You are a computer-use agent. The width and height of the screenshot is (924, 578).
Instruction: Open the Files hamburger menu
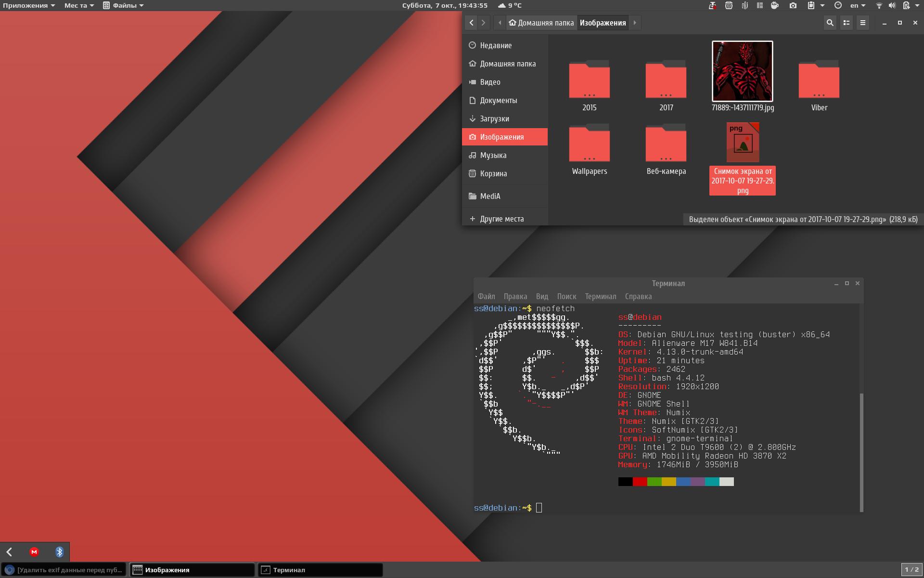tap(862, 23)
